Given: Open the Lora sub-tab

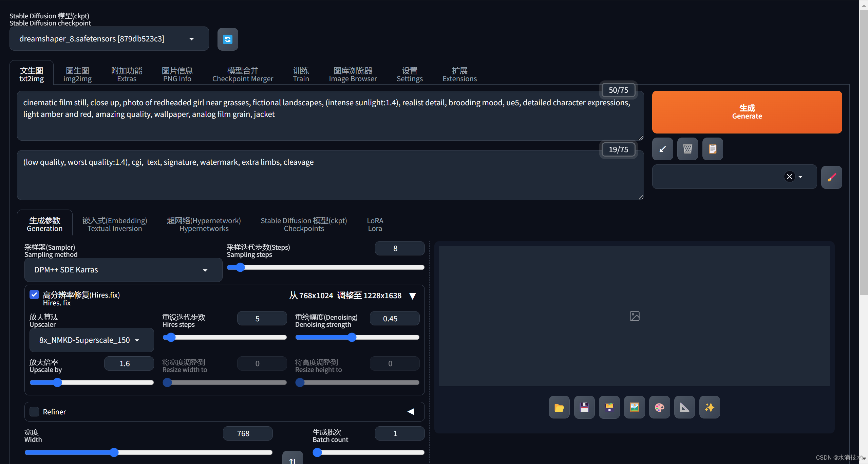Looking at the screenshot, I should (375, 224).
